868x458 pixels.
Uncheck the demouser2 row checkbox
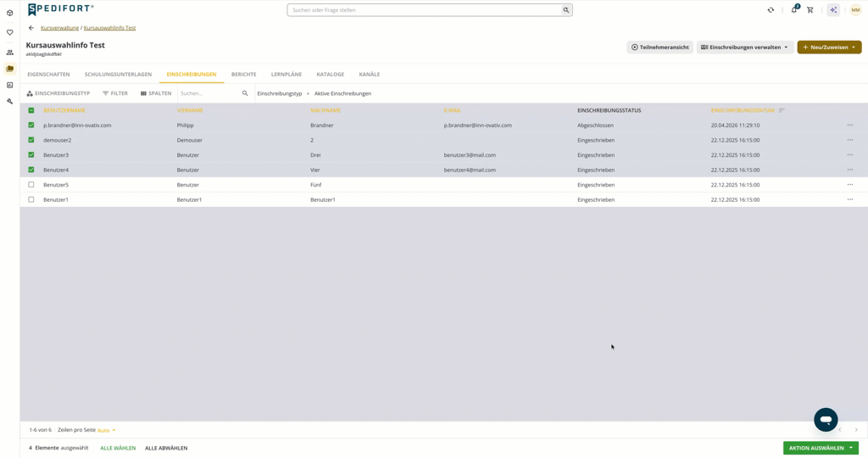coord(31,140)
